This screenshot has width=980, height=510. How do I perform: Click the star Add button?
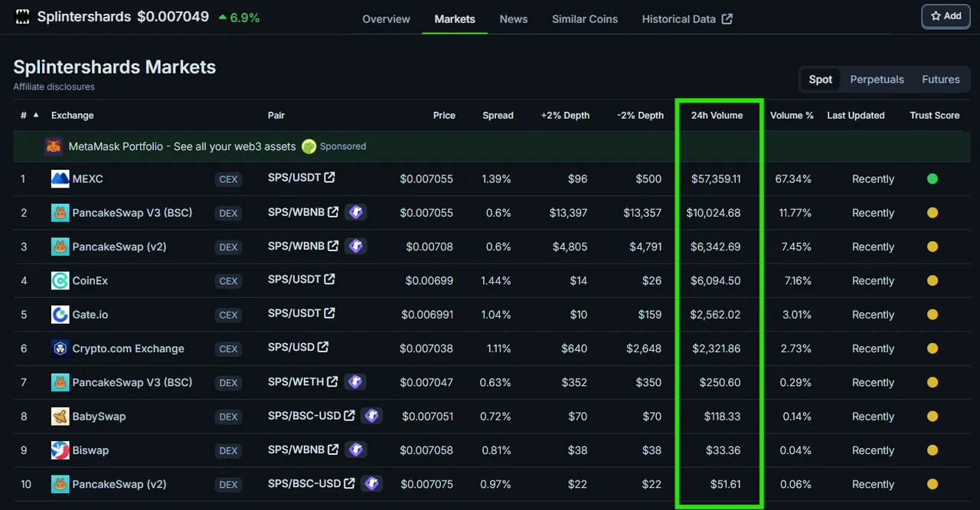pos(946,16)
